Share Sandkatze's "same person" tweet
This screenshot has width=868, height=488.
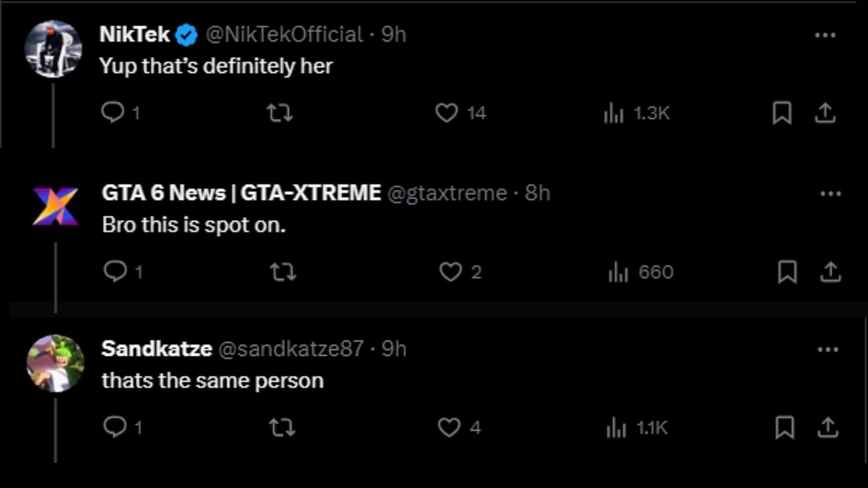(828, 427)
